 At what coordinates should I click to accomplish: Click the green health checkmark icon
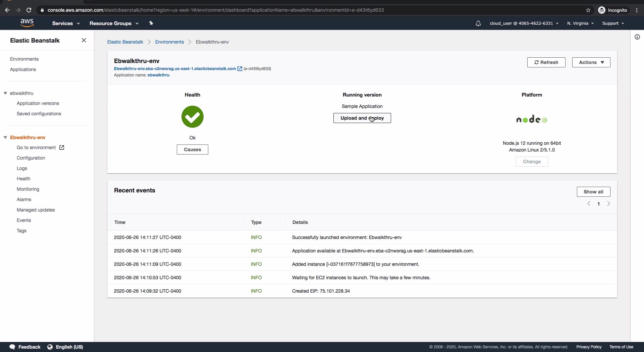(x=193, y=117)
